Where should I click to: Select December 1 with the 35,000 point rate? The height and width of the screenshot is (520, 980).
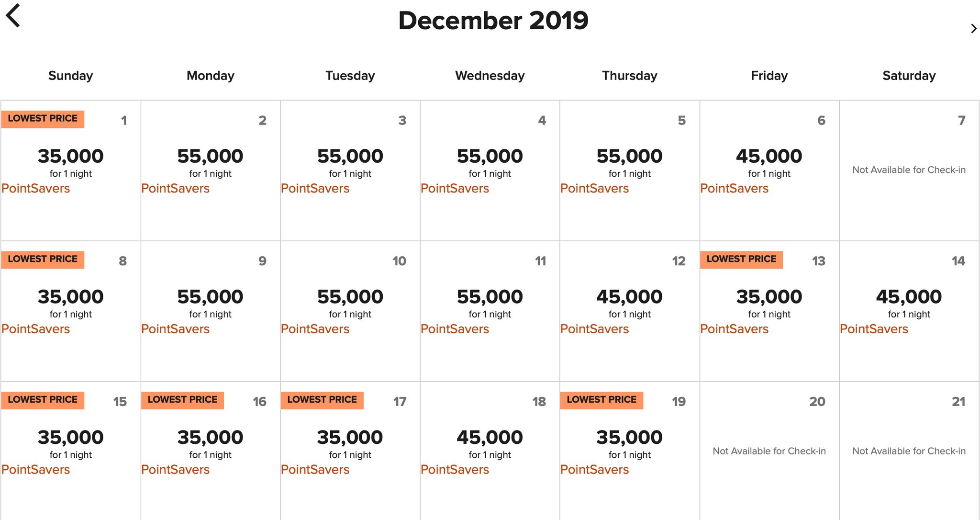point(70,156)
